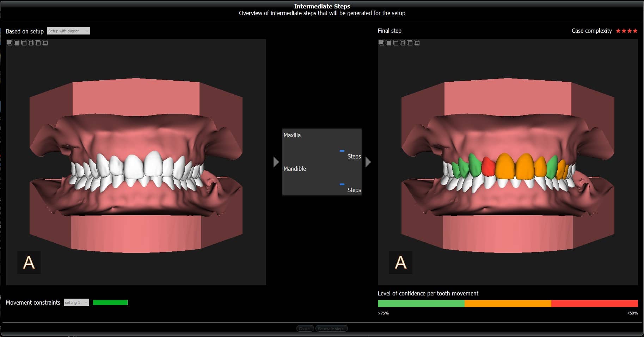This screenshot has height=337, width=644.
Task: Toggle the Maxilla Steps blue indicator
Action: (x=341, y=150)
